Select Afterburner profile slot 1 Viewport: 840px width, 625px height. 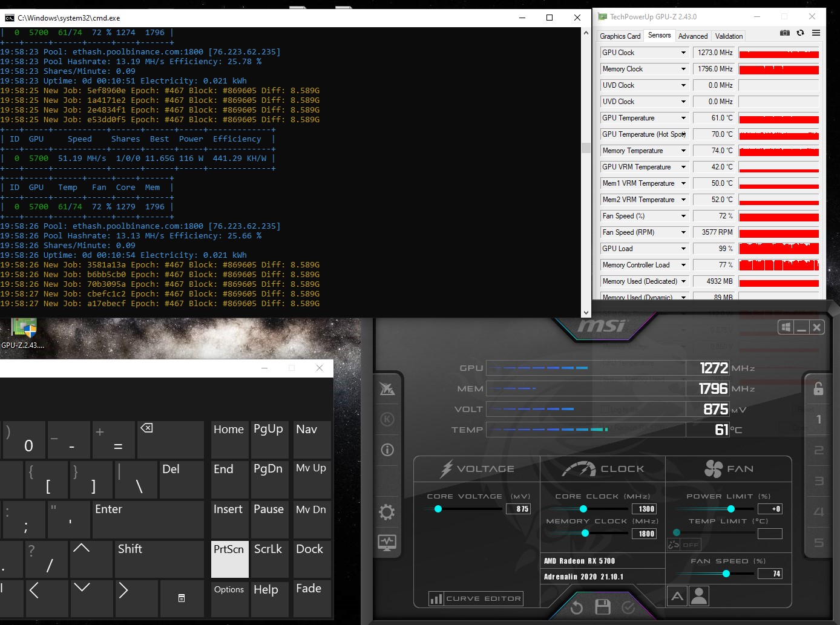click(819, 419)
